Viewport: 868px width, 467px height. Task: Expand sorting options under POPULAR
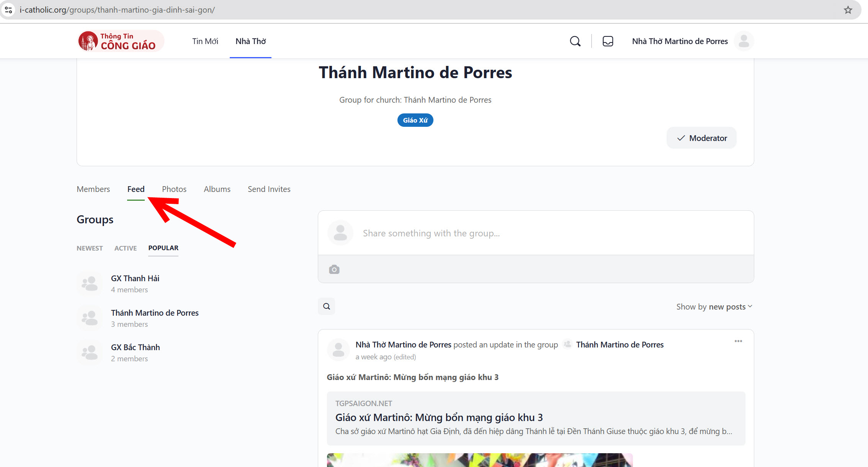(x=163, y=248)
